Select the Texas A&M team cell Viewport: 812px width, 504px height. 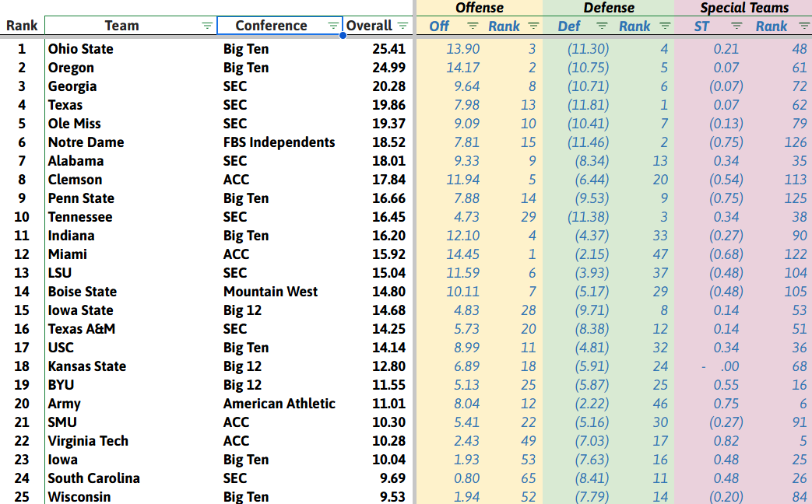[82, 328]
